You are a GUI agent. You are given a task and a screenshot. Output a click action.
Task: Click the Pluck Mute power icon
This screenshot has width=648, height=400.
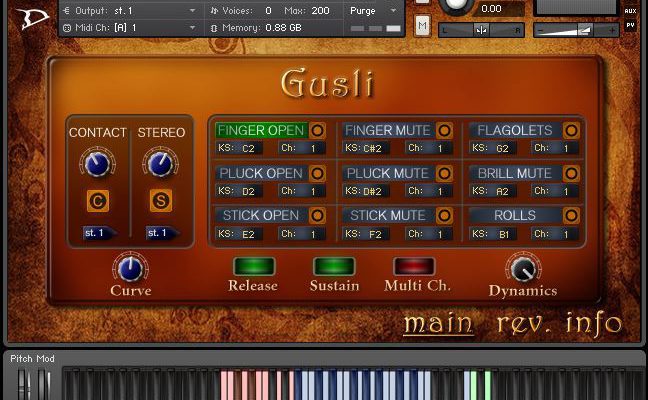coord(444,173)
